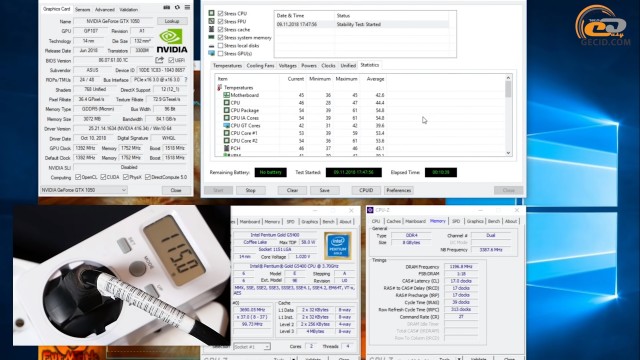Open the Sensors tab in GPU-Z
This screenshot has width=640, height=360.
point(83,9)
